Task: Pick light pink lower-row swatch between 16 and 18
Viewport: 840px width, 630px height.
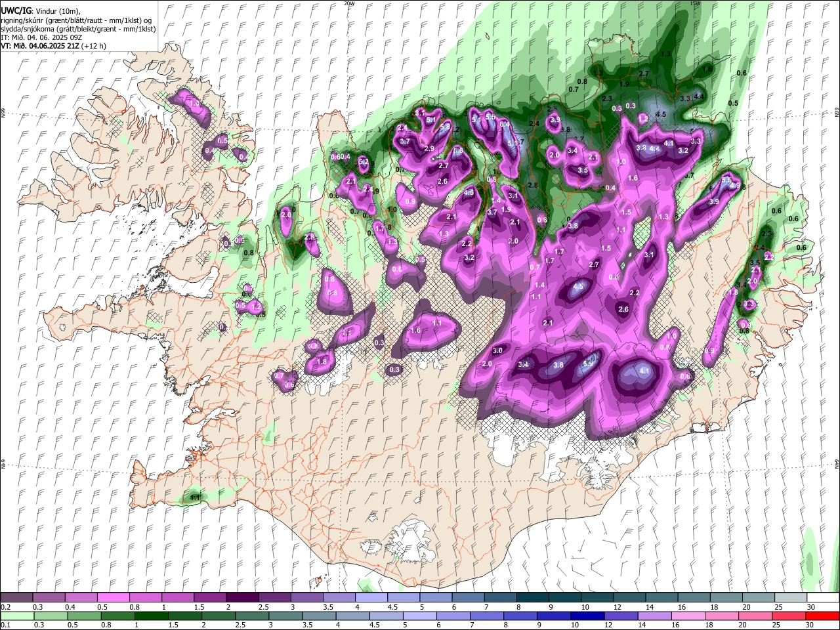Action: (x=688, y=616)
